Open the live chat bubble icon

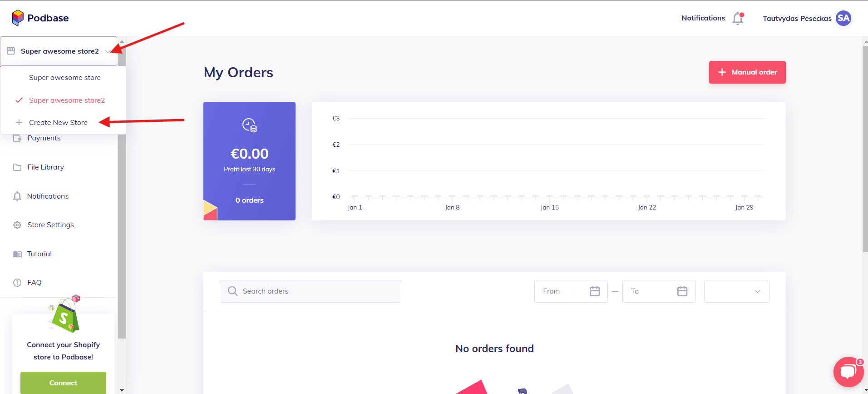pos(848,372)
